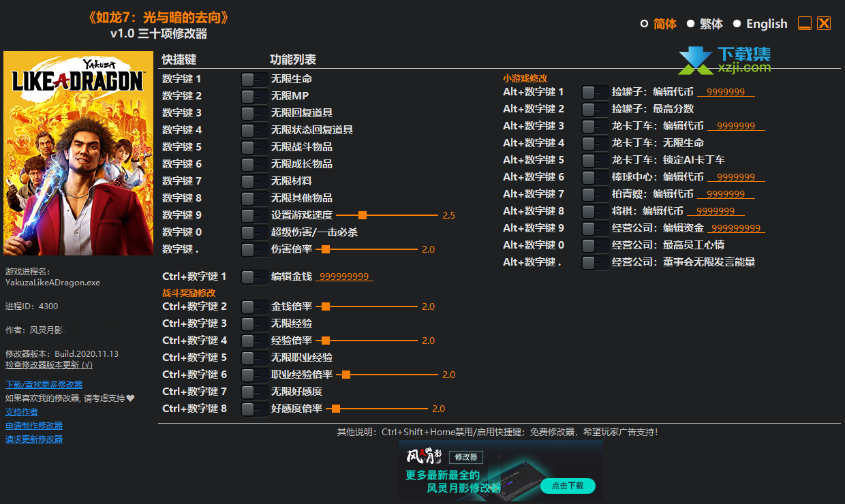The height and width of the screenshot is (504, 845).
Task: Open 下载/查找更多修改器 link
Action: point(44,385)
